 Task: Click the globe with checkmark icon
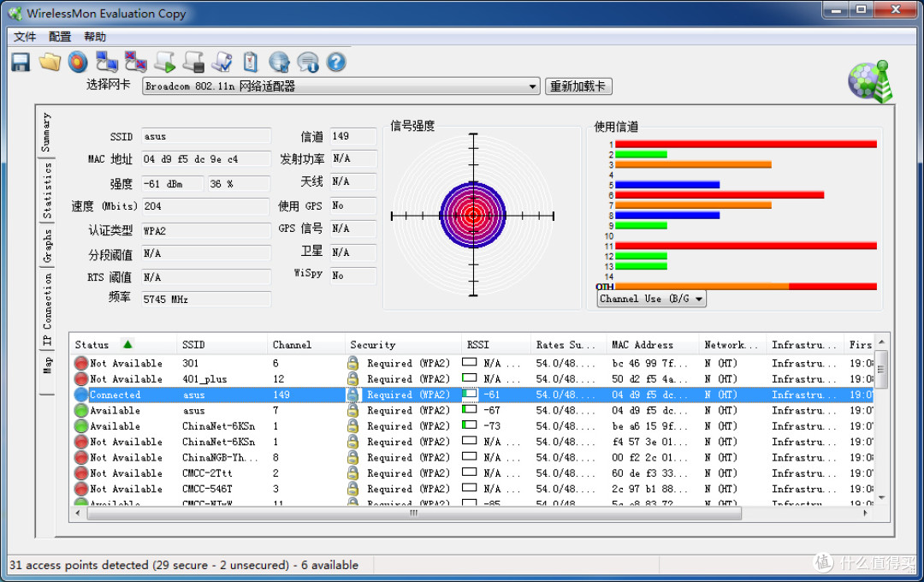tap(279, 62)
